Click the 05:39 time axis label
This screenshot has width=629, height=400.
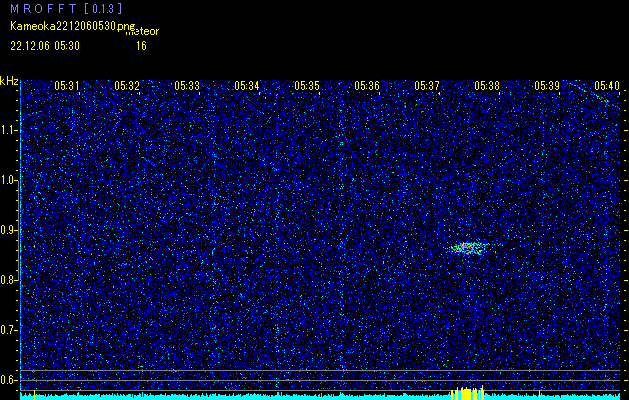point(547,85)
